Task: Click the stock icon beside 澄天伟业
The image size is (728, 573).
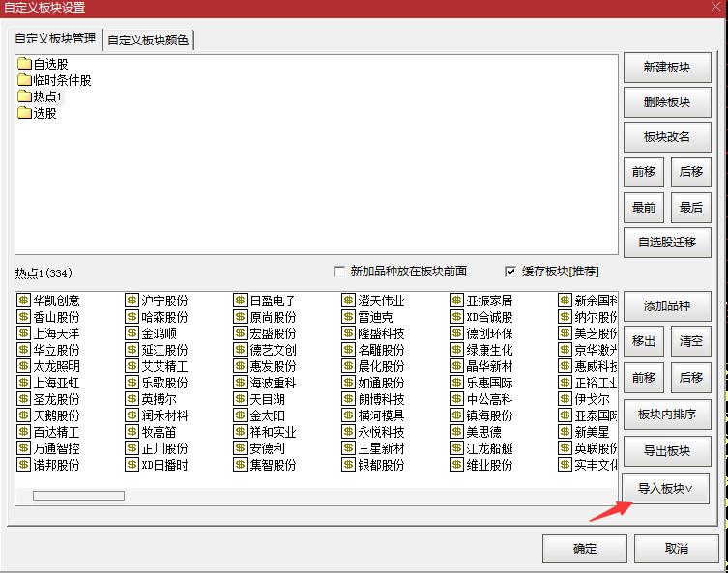Action: 348,301
